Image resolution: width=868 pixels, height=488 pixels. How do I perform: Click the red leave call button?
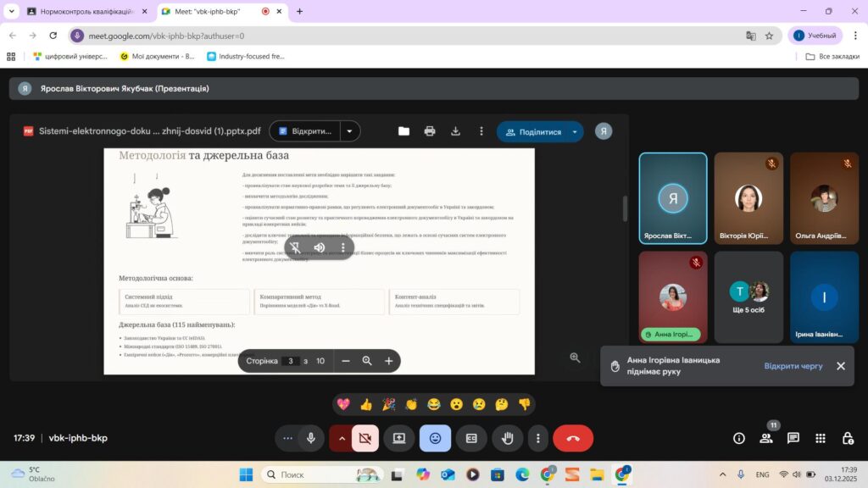573,438
